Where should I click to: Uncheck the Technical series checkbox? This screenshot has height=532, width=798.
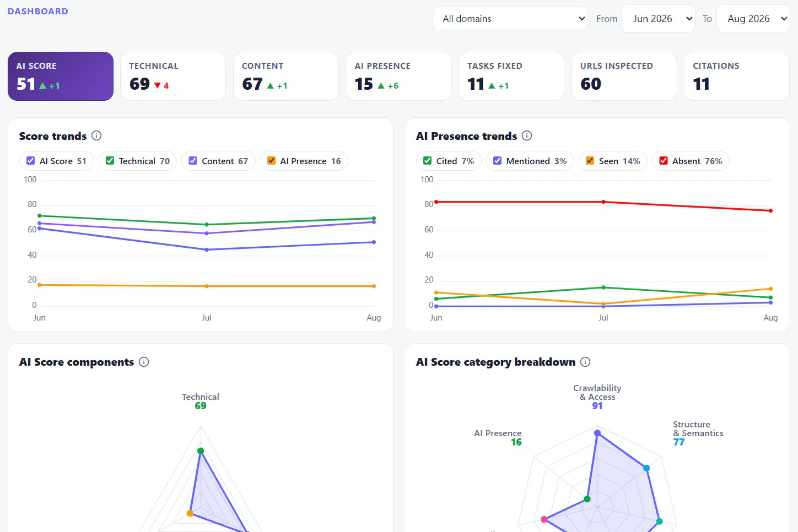coord(110,161)
